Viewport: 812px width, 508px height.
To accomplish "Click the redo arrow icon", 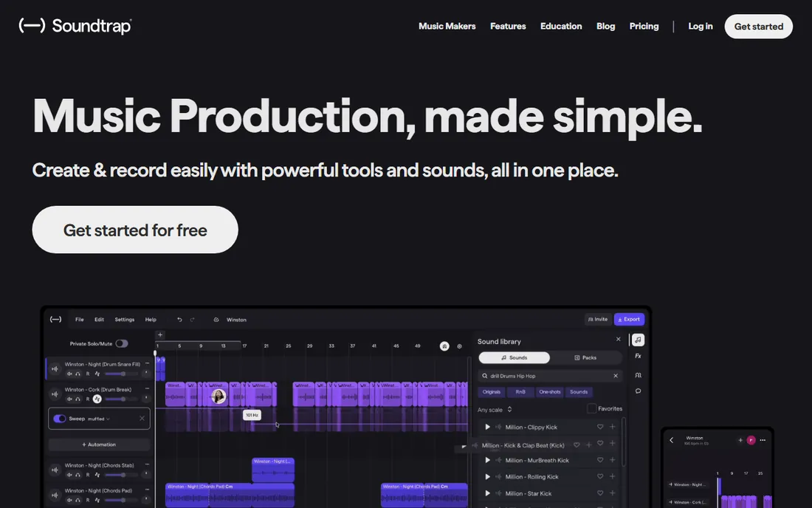I will 192,320.
